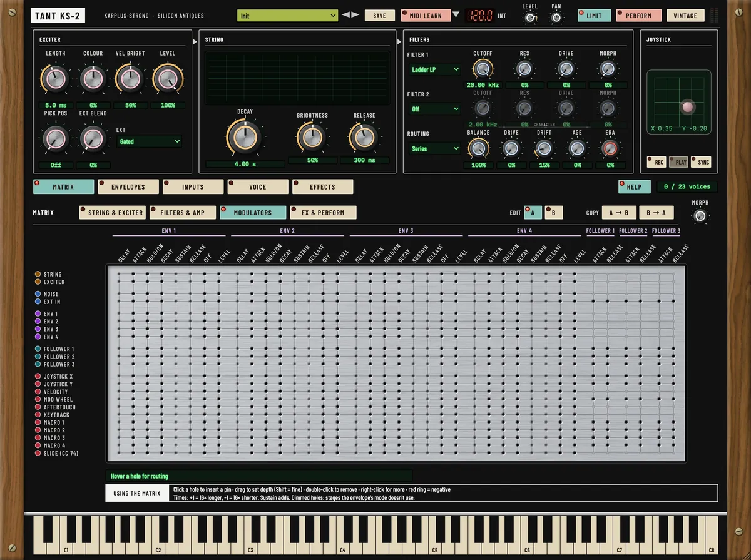The width and height of the screenshot is (751, 560).
Task: Click the Vintage button
Action: (685, 15)
